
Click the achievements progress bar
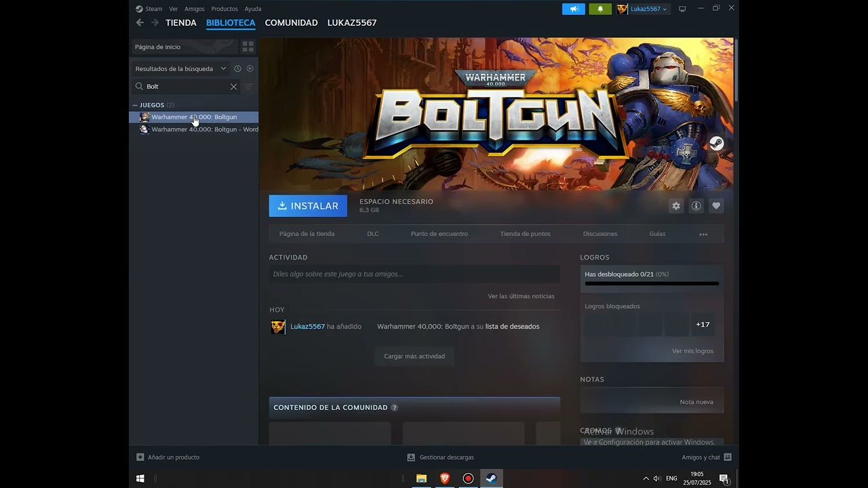[652, 284]
